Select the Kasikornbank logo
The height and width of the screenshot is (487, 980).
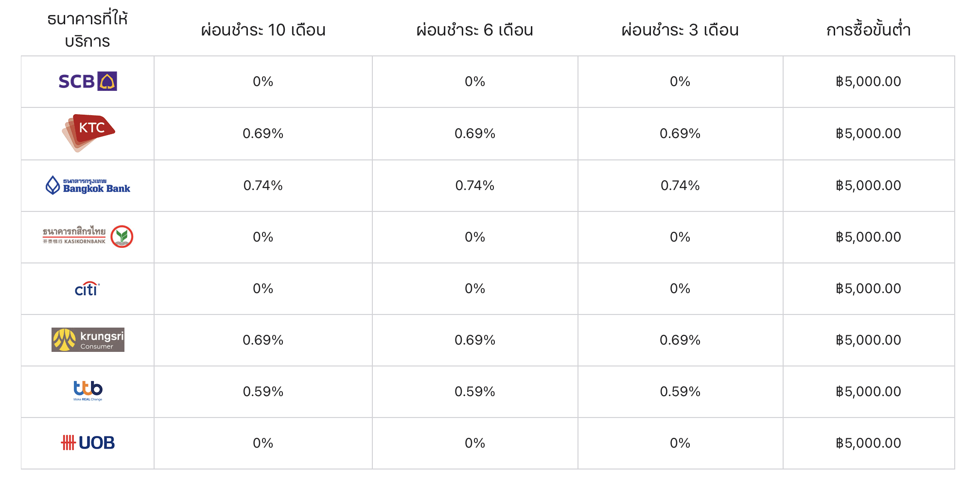click(x=87, y=237)
